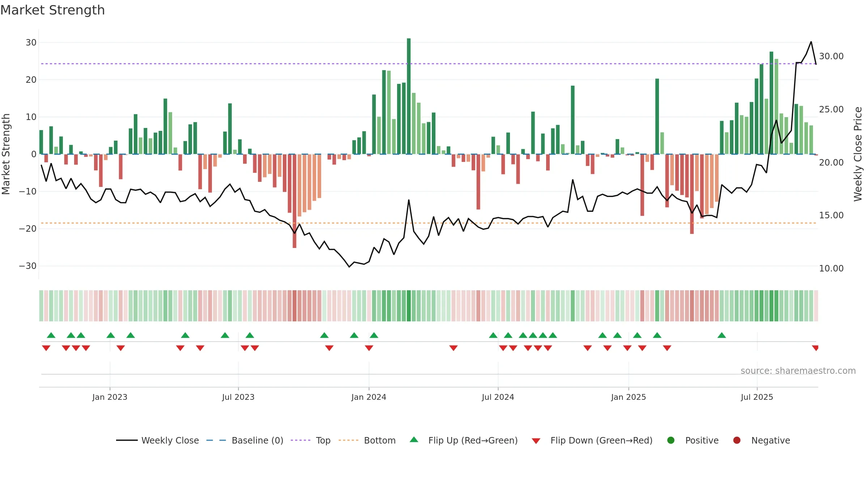Click the 25.00 right price axis label
Viewport: 868px width, 488px height.
pos(831,110)
